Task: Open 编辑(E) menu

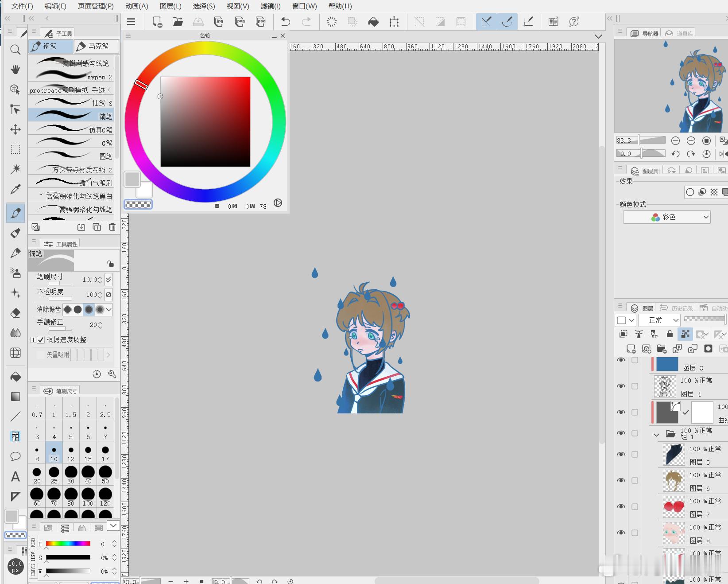Action: tap(55, 6)
